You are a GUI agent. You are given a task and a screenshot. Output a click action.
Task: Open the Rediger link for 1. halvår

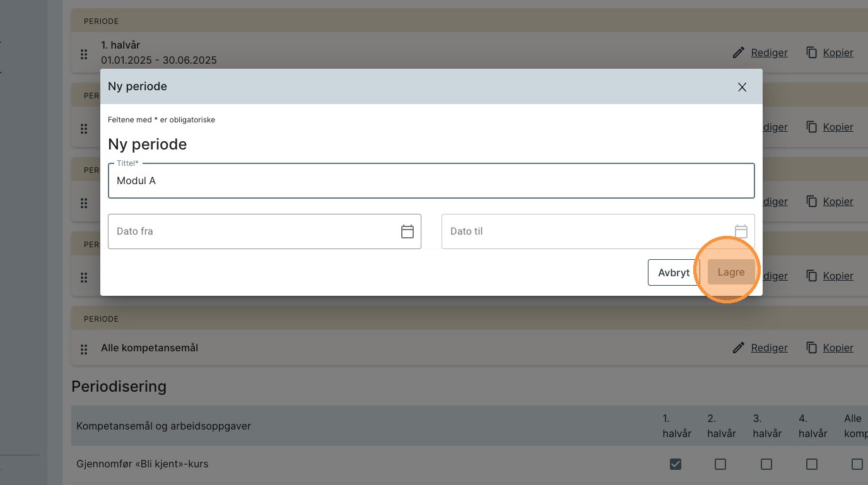[769, 53]
